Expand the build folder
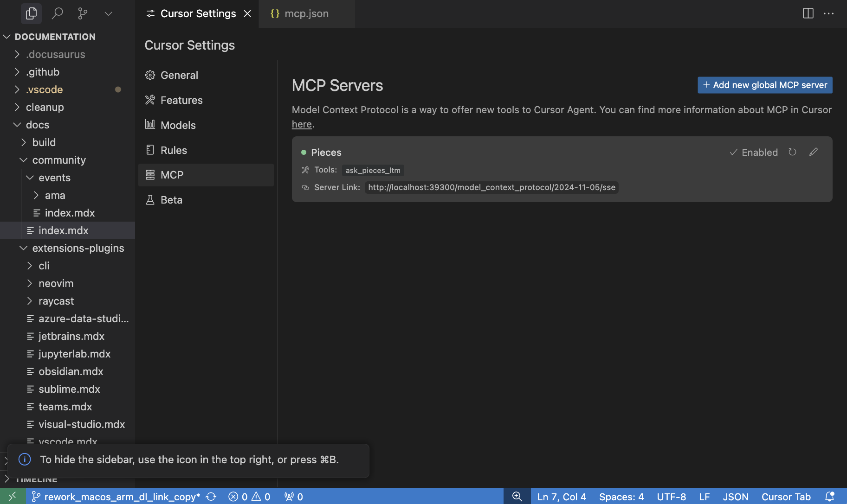 click(67, 142)
